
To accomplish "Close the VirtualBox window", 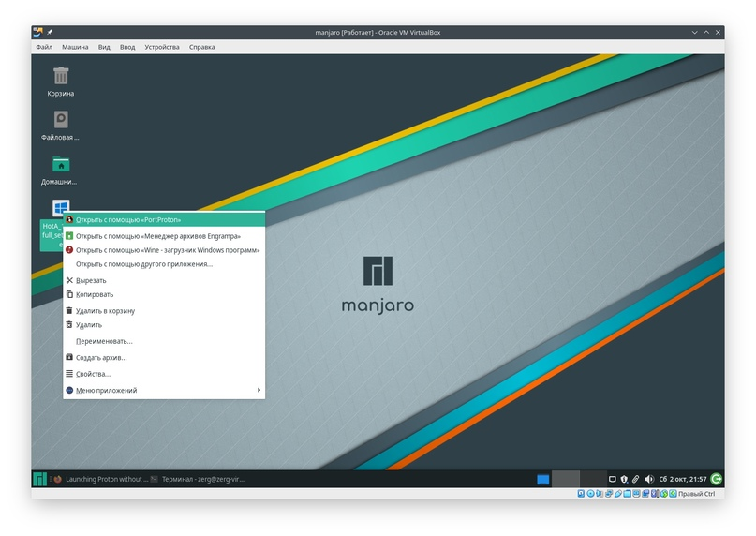I will [x=718, y=32].
